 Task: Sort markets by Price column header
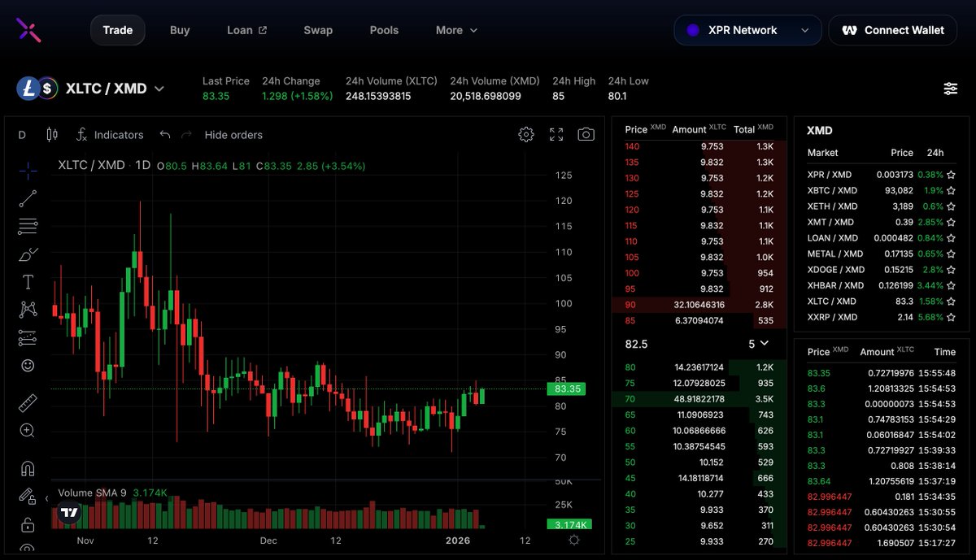click(x=902, y=153)
